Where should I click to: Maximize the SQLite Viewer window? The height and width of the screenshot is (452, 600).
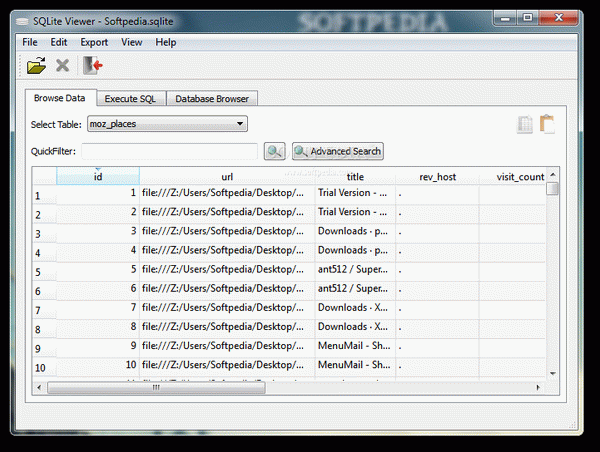[528, 18]
